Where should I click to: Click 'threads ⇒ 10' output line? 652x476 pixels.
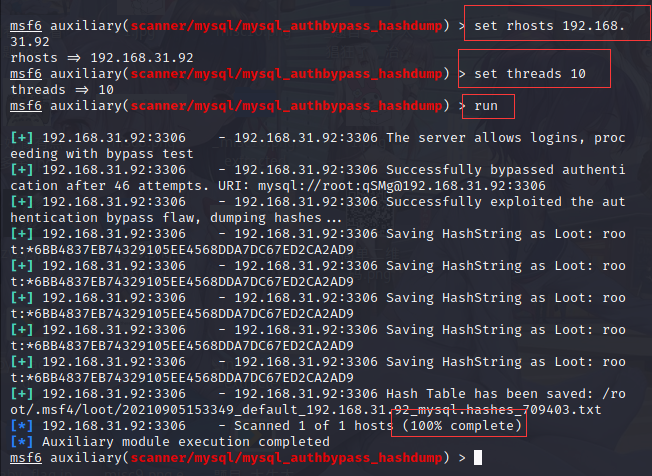[62, 89]
